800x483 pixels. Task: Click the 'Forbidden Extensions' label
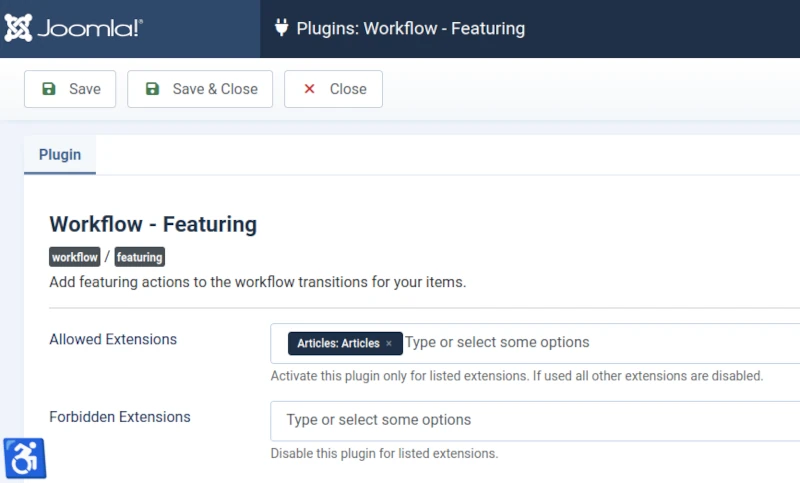tap(119, 417)
